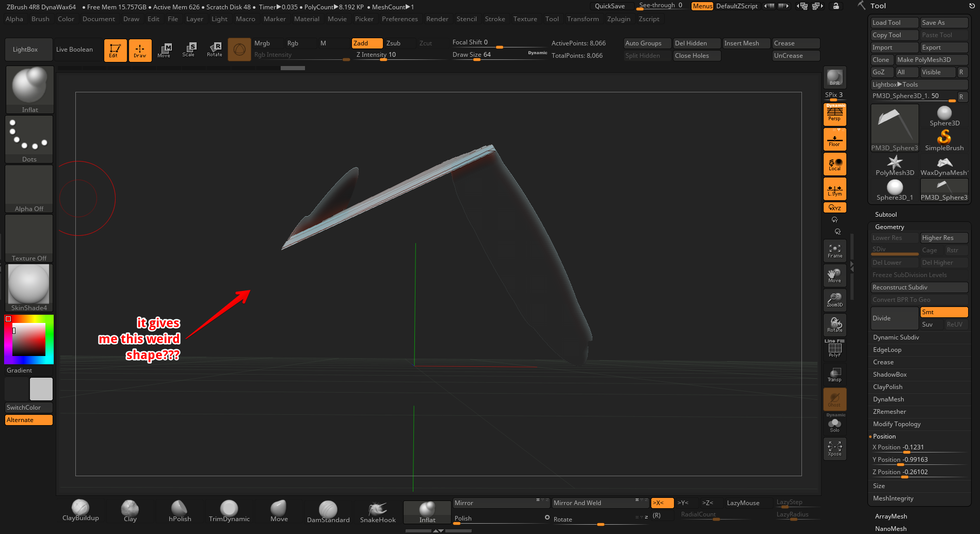
Task: Pick the PolyMesh3D star tool
Action: (895, 165)
